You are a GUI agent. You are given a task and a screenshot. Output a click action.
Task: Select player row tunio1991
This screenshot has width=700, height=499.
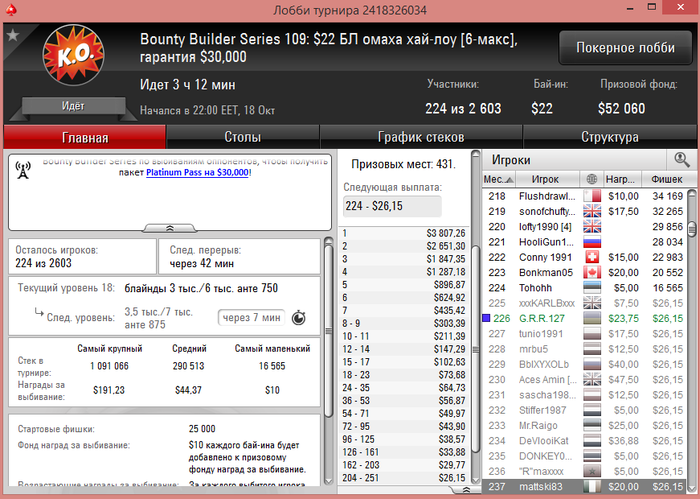[585, 334]
